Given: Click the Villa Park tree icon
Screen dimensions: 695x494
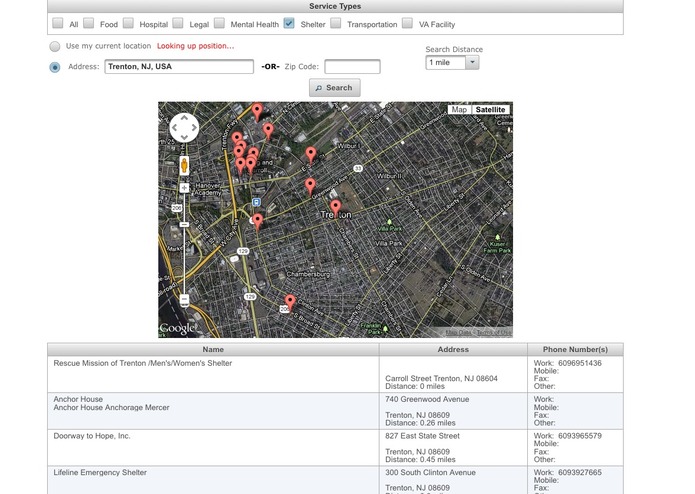Looking at the screenshot, I should 389,222.
